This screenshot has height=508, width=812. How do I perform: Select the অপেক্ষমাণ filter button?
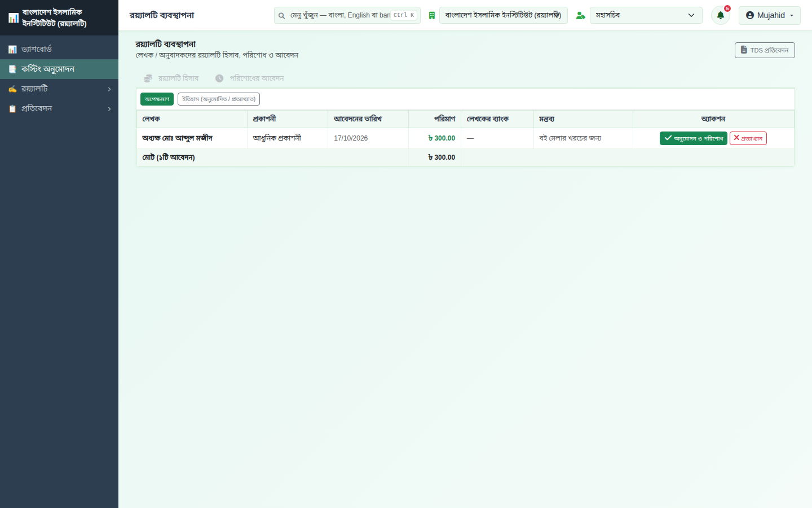[157, 99]
